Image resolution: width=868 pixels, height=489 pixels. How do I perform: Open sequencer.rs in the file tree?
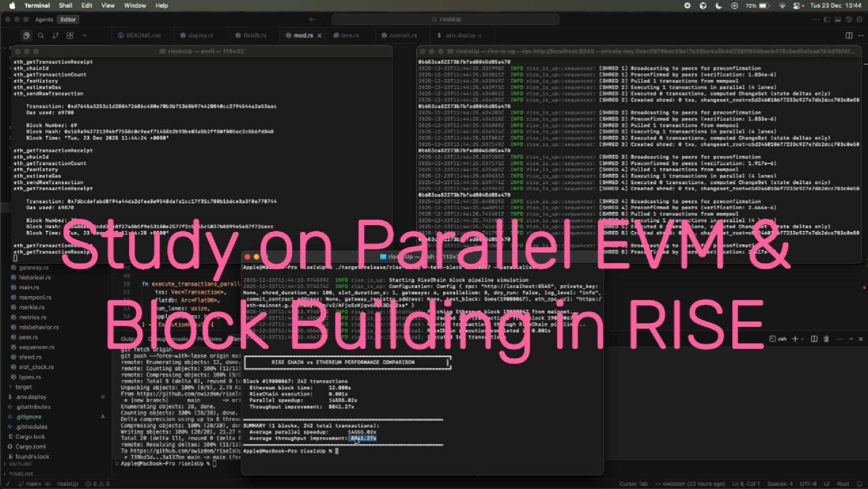tap(36, 347)
